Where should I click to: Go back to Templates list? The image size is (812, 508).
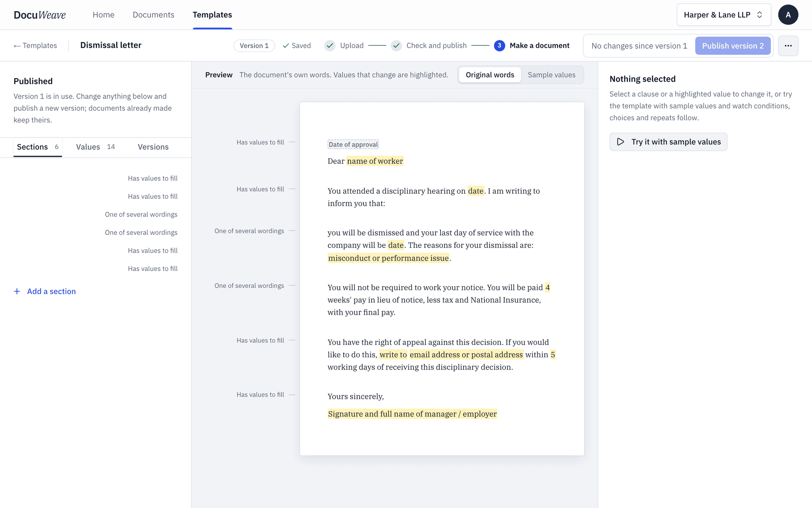pos(35,45)
